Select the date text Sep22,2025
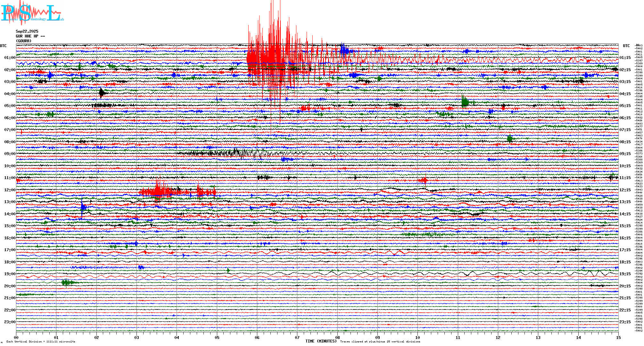The image size is (644, 346). point(27,31)
